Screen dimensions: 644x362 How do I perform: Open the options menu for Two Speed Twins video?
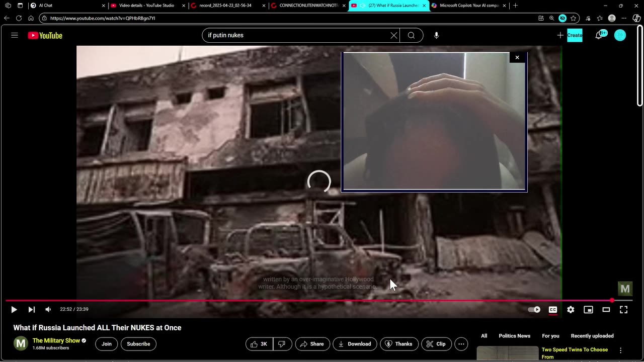tap(620, 350)
